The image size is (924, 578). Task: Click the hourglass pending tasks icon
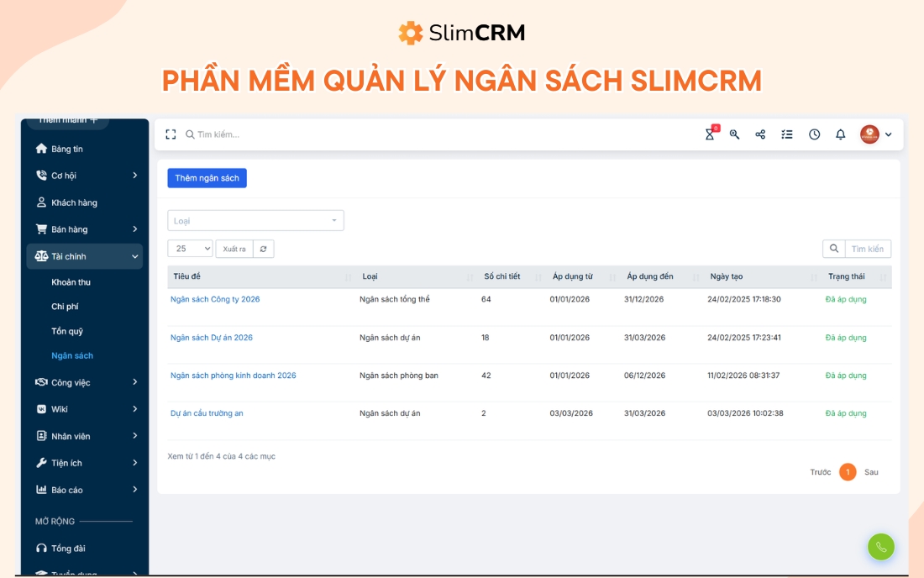[710, 134]
